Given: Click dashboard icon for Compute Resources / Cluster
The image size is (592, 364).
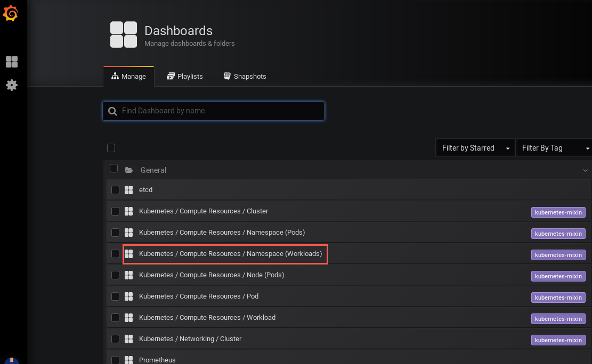Looking at the screenshot, I should (129, 211).
